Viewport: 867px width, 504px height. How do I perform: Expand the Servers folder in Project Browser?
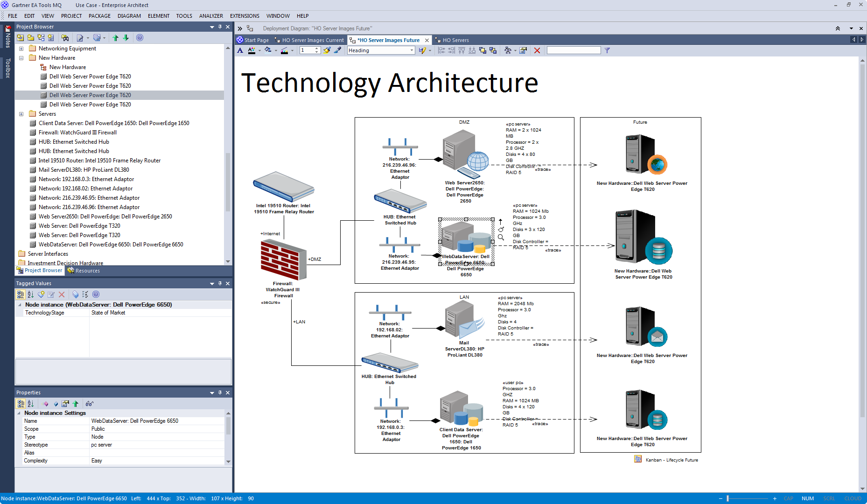(21, 113)
